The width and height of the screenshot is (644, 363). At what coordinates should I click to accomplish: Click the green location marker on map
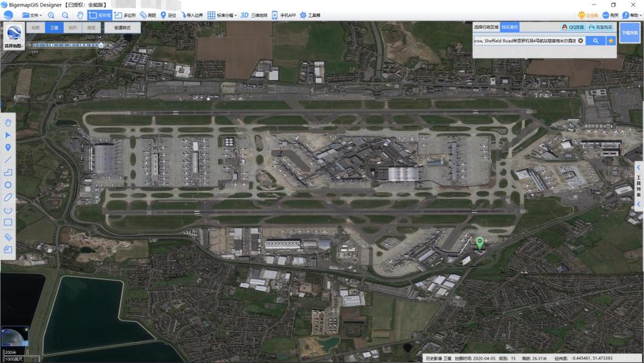click(x=479, y=243)
